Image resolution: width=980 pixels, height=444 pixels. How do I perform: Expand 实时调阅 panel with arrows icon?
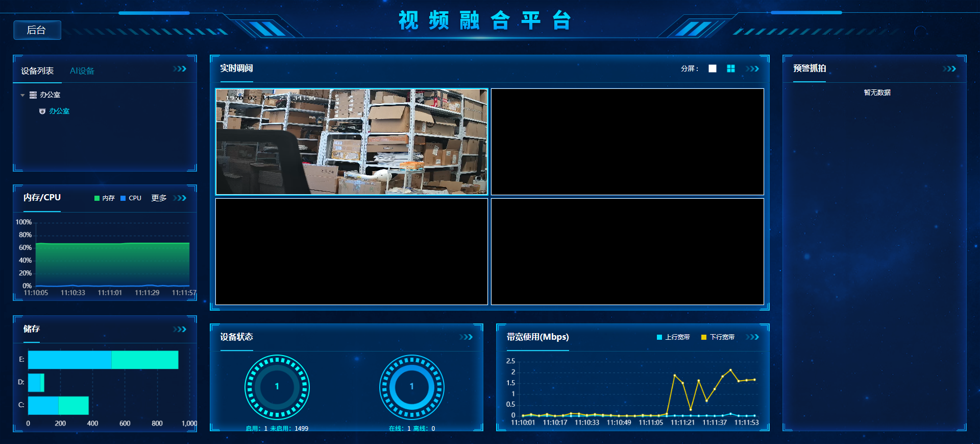752,69
